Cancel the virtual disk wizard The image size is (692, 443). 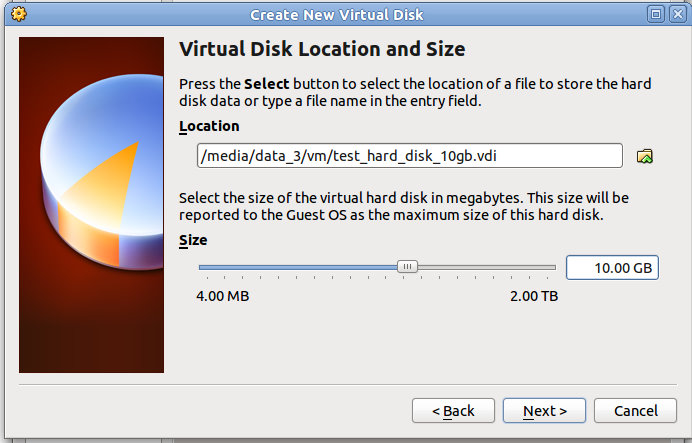pos(635,411)
